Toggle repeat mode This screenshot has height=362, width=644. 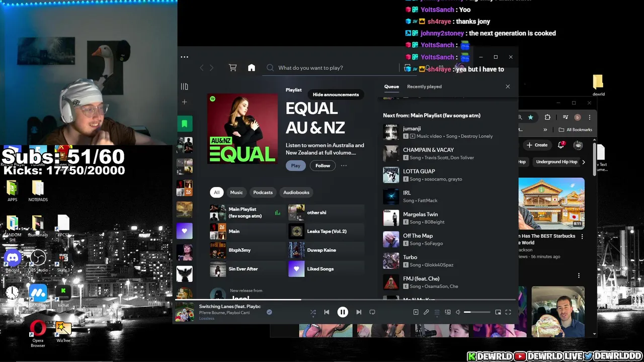pyautogui.click(x=372, y=312)
